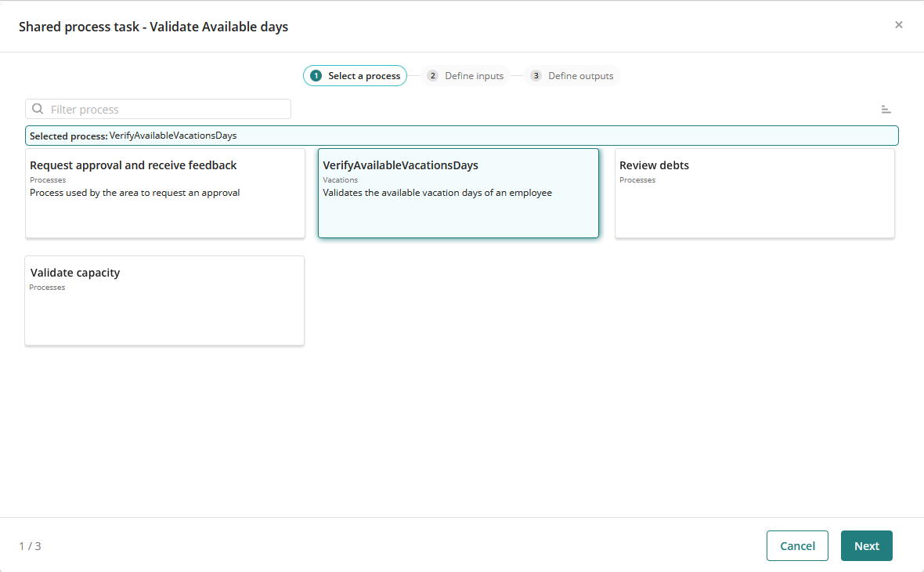Select VerifyAvailableVacationsDays process card
Screen dimensions: 924x572
pos(458,194)
